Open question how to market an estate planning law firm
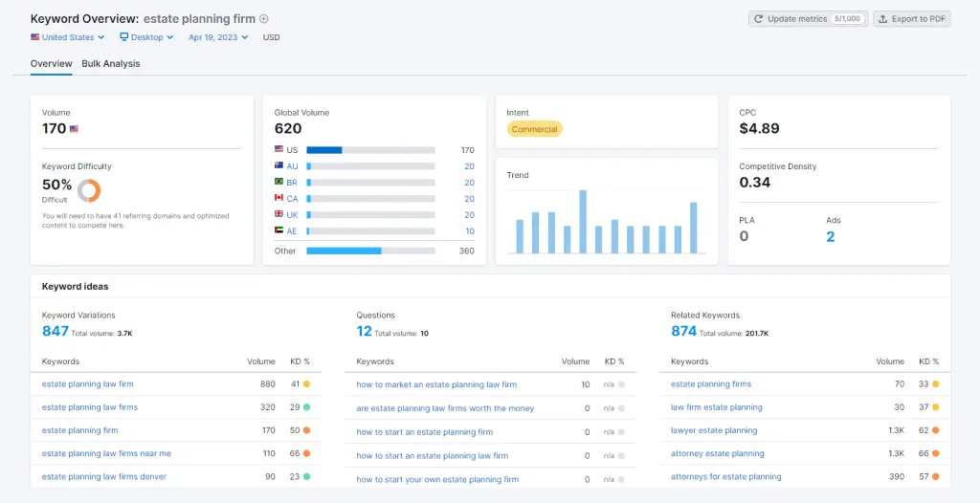 click(436, 384)
